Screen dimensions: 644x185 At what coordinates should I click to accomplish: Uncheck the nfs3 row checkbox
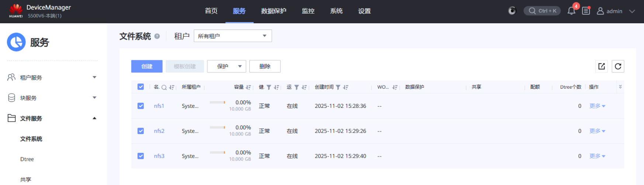click(141, 156)
